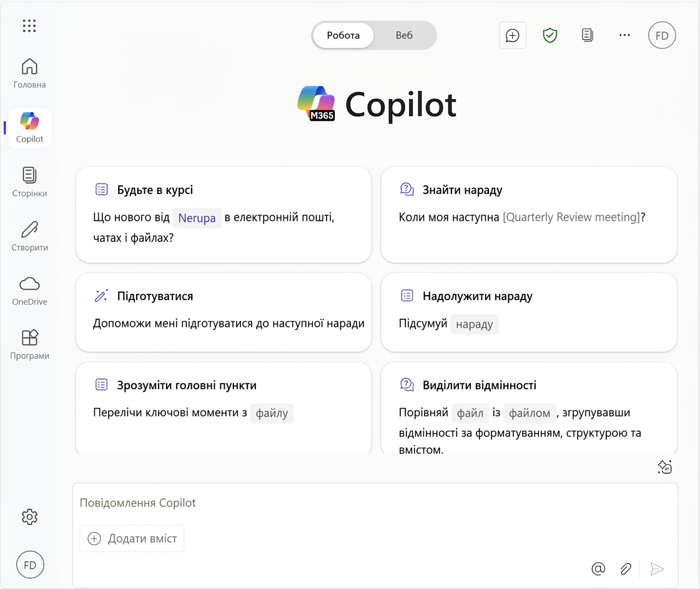
Task: Click the Nerupa name chip
Action: pyautogui.click(x=197, y=218)
